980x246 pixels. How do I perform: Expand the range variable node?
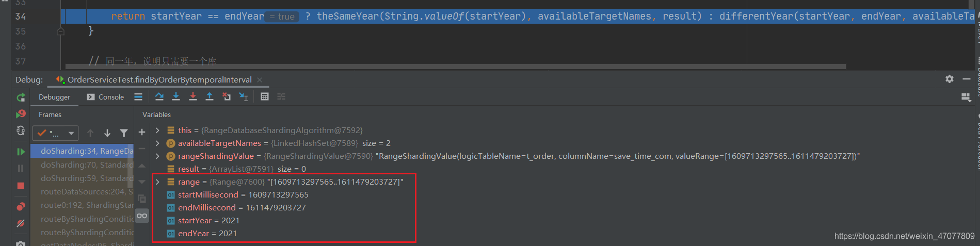[158, 182]
